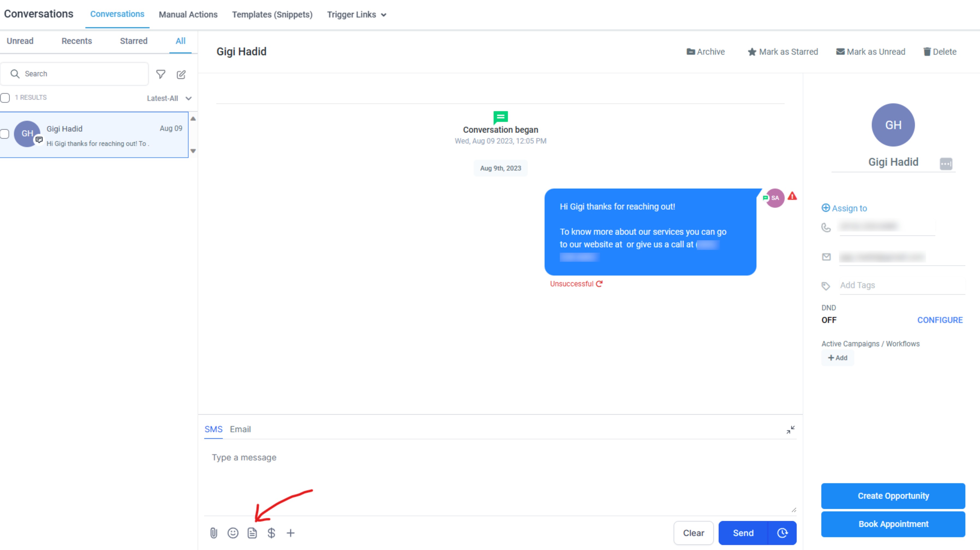Retry the unsuccessful message

[x=599, y=284]
